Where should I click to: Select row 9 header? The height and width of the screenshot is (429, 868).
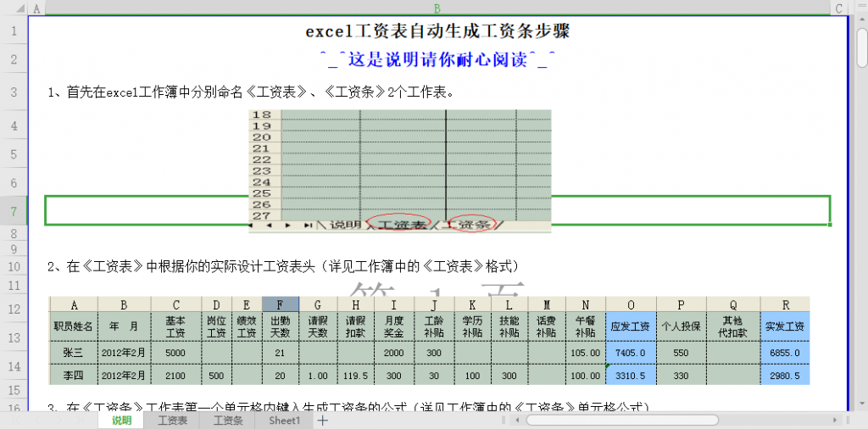[14, 249]
